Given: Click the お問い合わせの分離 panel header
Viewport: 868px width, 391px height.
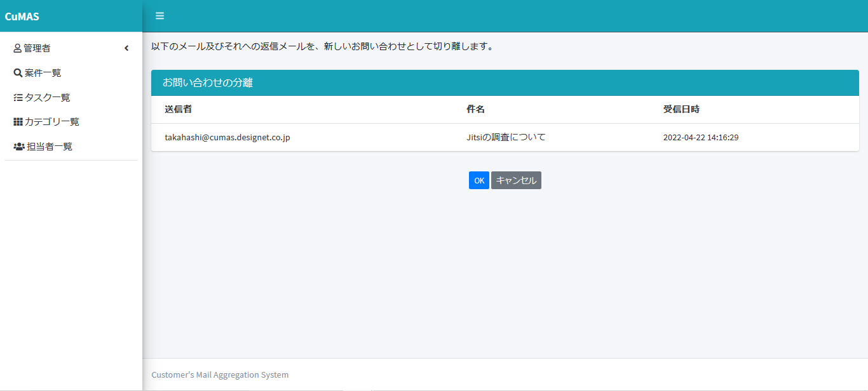Looking at the screenshot, I should [208, 83].
